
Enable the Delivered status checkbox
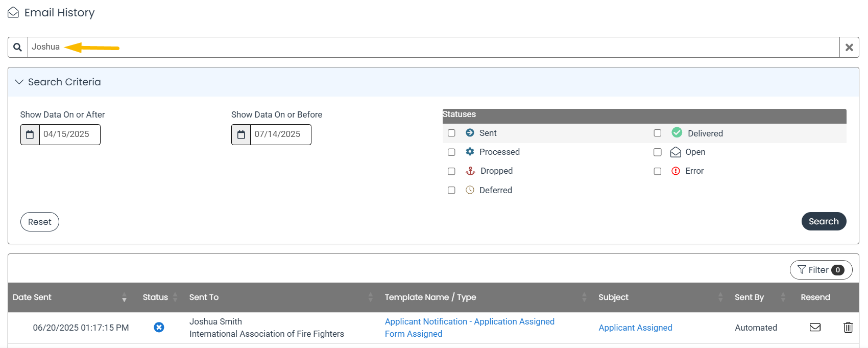[x=658, y=133]
